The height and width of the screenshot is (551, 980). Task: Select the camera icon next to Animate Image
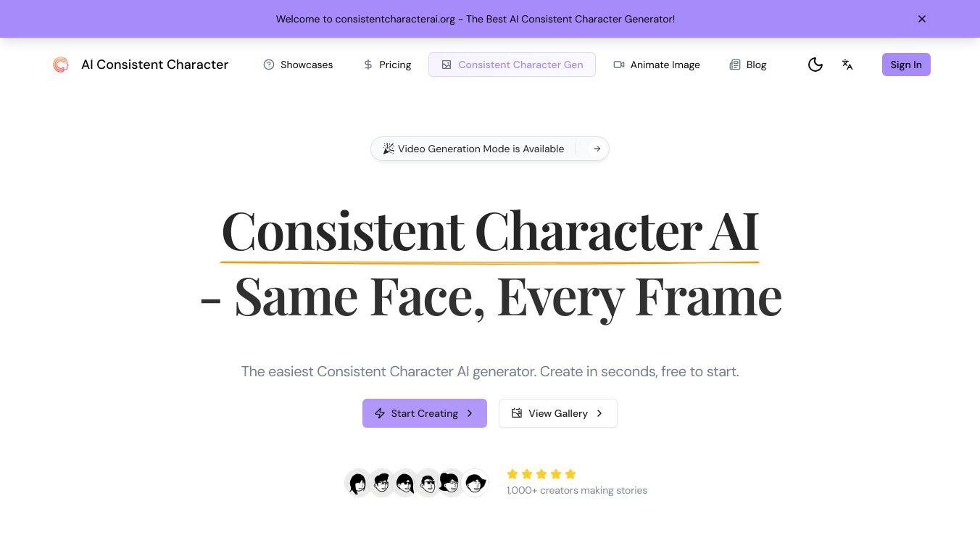coord(619,65)
